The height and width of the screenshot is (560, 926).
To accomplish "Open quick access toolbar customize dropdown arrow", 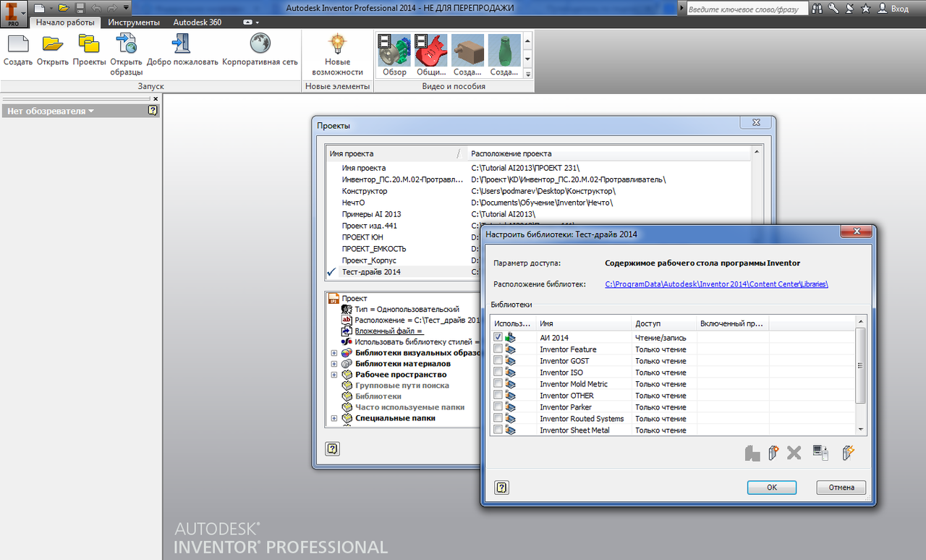I will tap(127, 8).
